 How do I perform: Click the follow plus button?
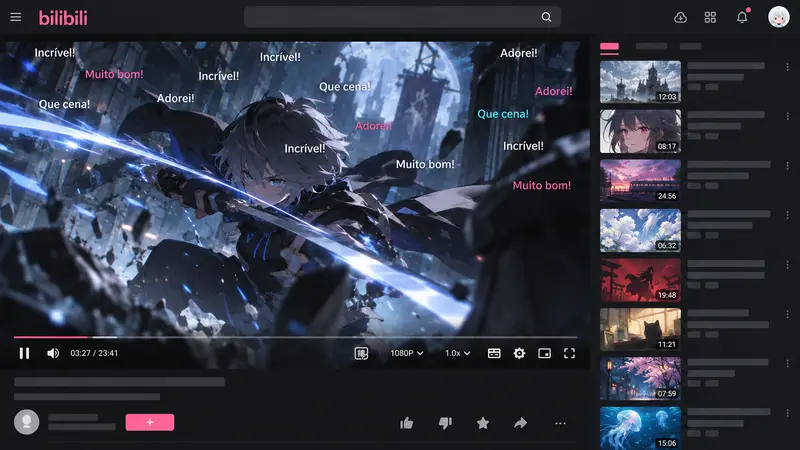150,422
